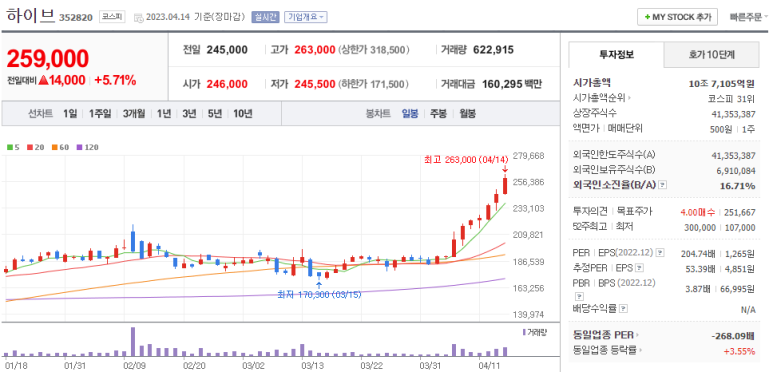Click the 동일업종 PER link
The image size is (773, 372).
click(603, 336)
